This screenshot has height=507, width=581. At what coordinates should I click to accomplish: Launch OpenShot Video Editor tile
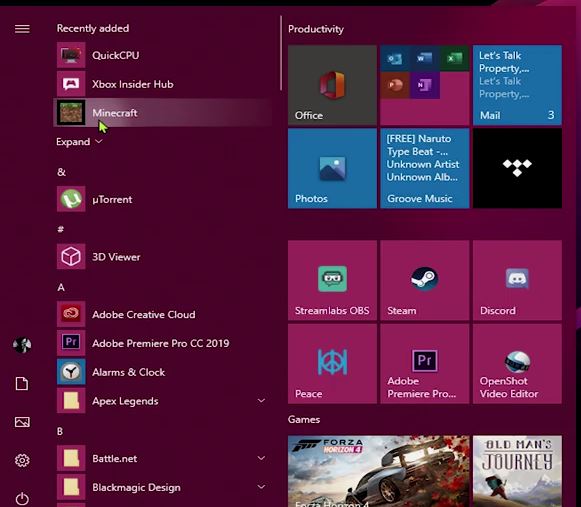click(517, 364)
